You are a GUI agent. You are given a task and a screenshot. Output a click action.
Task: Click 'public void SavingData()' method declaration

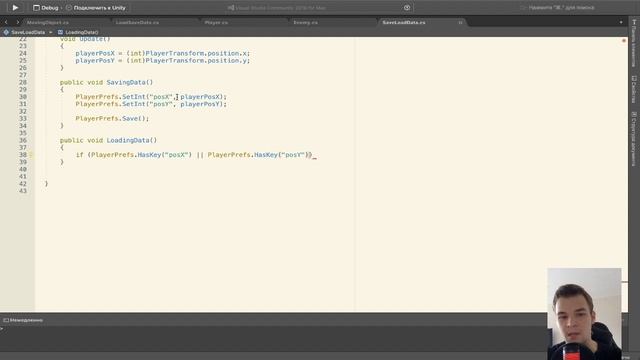tap(107, 82)
